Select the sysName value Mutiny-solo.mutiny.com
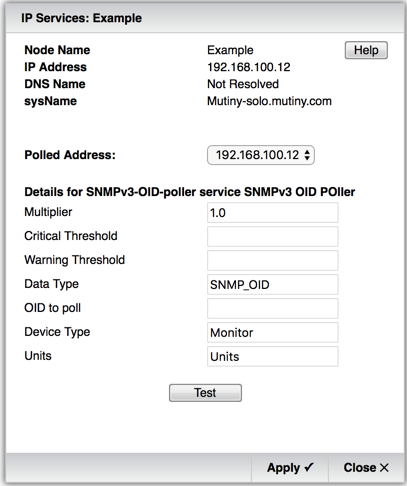Viewport: 407px width, 486px height. [x=269, y=101]
